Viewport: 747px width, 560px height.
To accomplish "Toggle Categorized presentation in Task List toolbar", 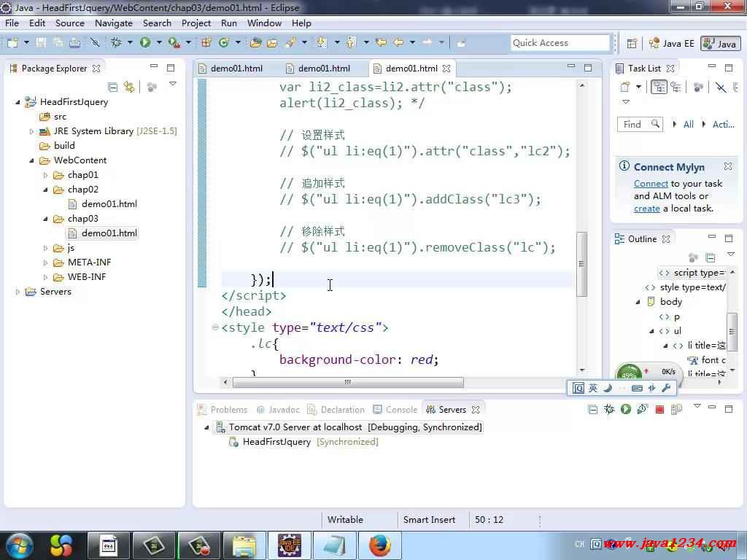I will [659, 87].
